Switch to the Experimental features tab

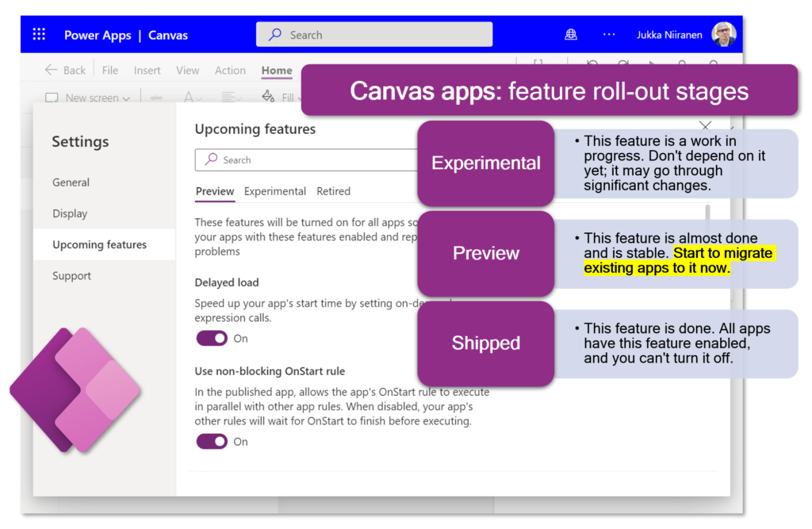tap(275, 191)
